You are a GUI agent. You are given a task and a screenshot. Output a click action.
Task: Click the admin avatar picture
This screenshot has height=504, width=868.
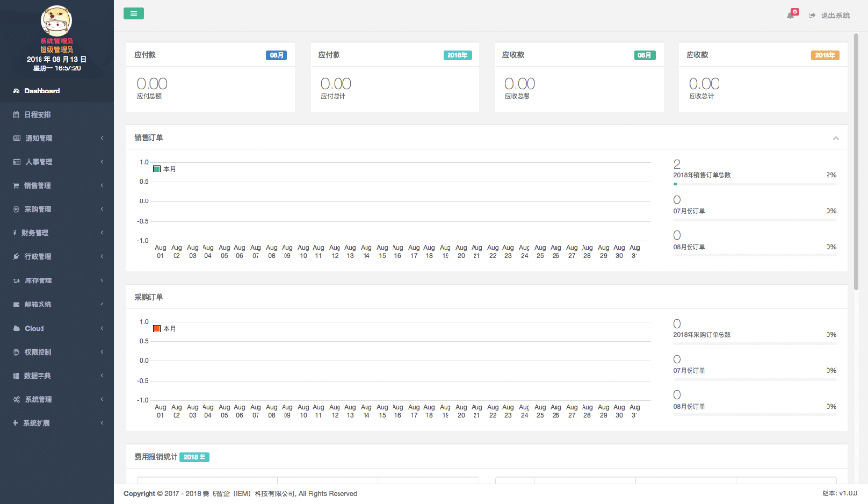[x=57, y=19]
